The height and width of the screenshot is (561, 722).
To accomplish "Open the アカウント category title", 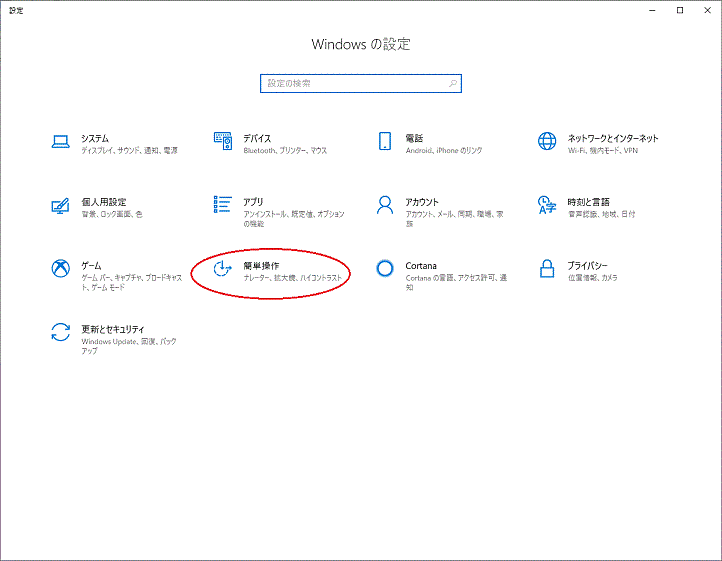I will click(x=422, y=202).
